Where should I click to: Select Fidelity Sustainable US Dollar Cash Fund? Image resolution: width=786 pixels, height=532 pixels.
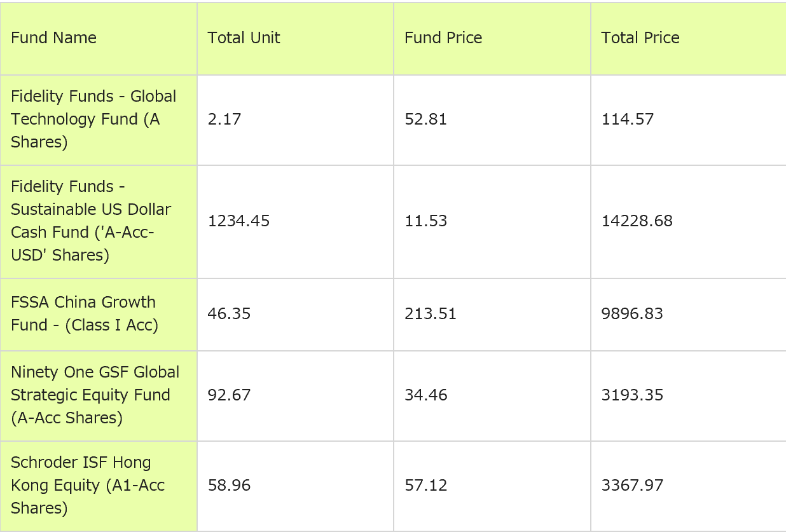(x=91, y=221)
